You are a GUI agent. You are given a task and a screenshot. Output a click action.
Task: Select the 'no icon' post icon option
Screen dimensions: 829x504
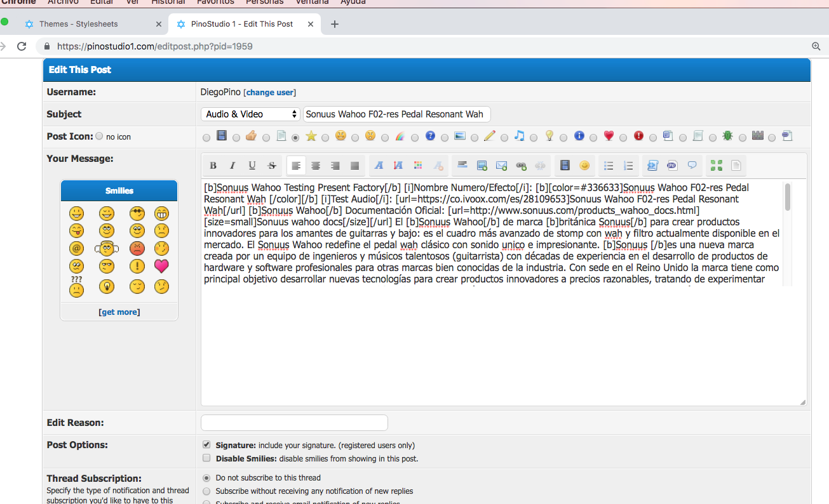[x=99, y=136]
